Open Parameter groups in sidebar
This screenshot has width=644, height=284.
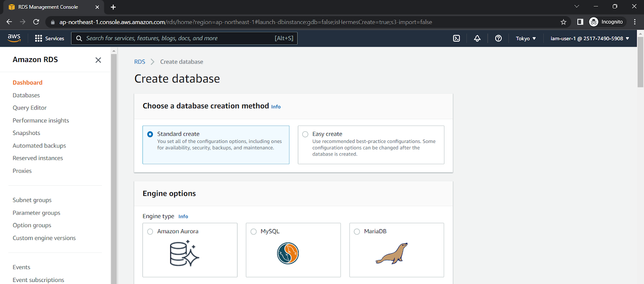[36, 213]
